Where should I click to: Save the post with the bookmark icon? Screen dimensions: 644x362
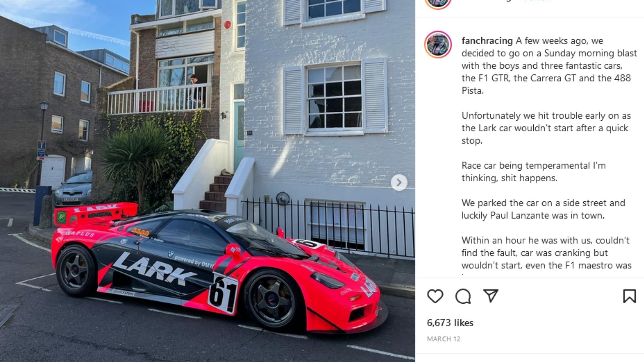click(x=629, y=296)
